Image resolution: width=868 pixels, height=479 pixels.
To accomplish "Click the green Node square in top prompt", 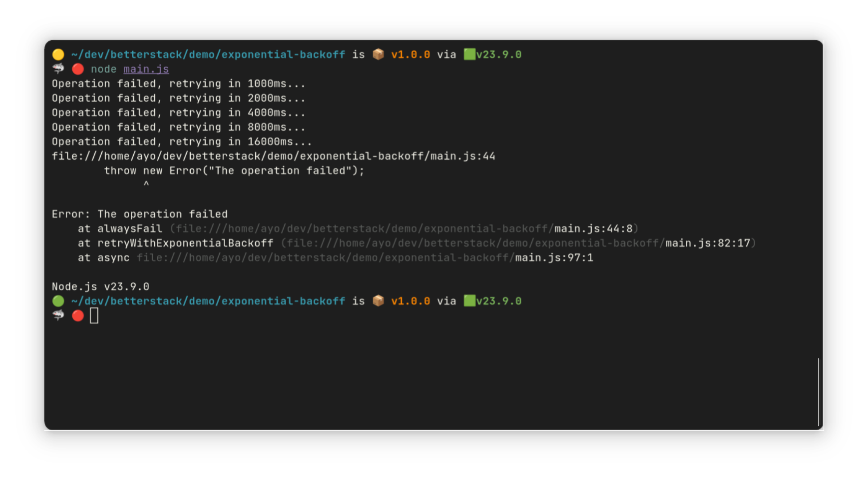I will click(470, 54).
